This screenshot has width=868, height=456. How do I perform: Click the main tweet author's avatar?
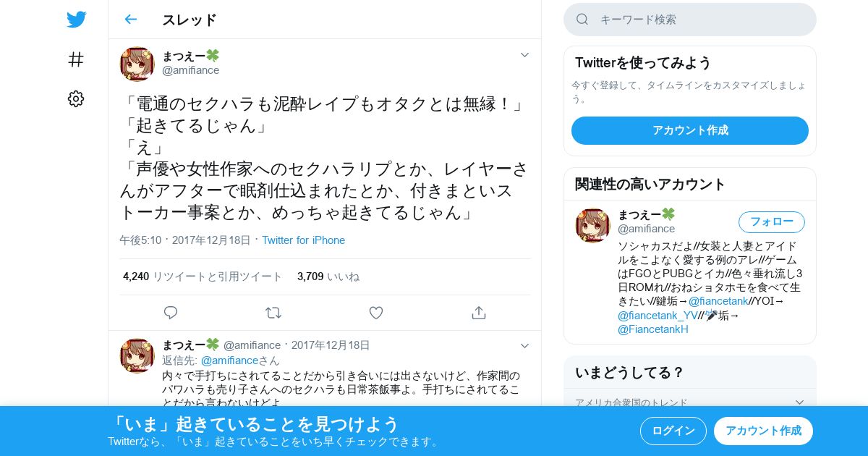tap(137, 64)
